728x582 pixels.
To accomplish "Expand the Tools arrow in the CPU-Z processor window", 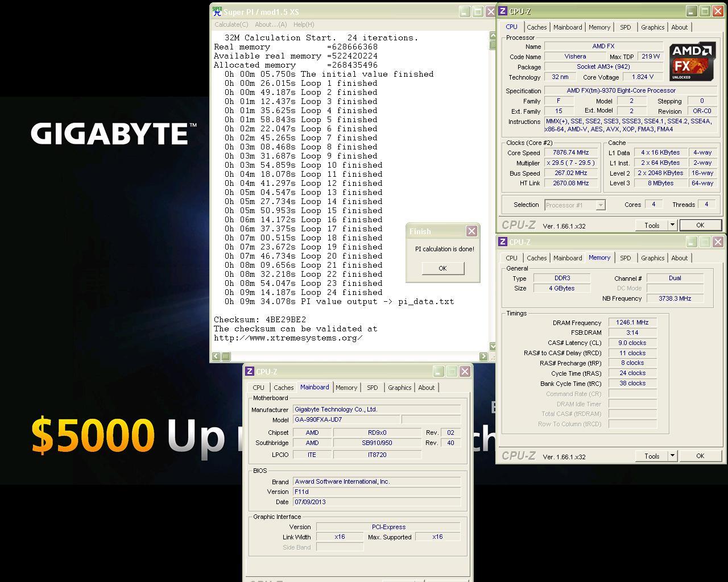I will pyautogui.click(x=672, y=226).
